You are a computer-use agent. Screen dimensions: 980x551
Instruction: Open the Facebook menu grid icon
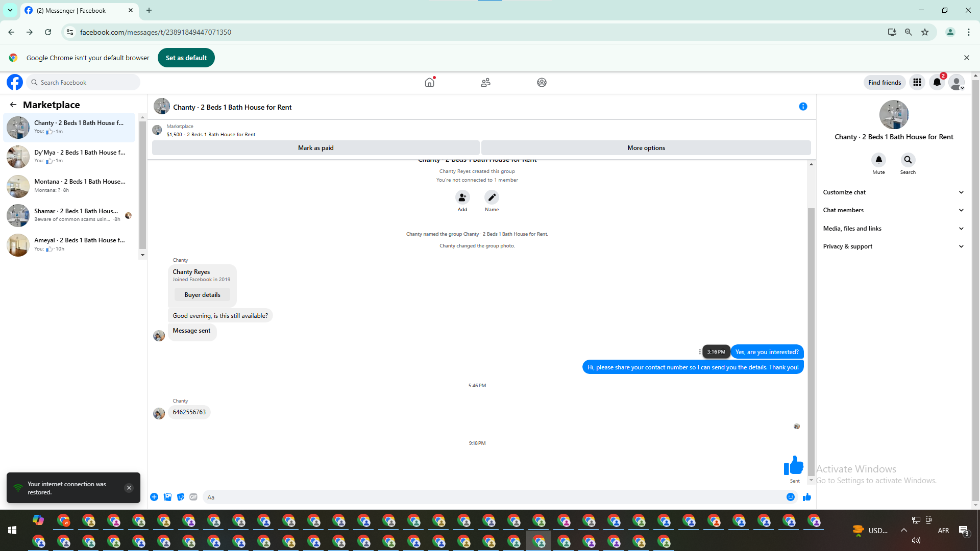point(917,82)
